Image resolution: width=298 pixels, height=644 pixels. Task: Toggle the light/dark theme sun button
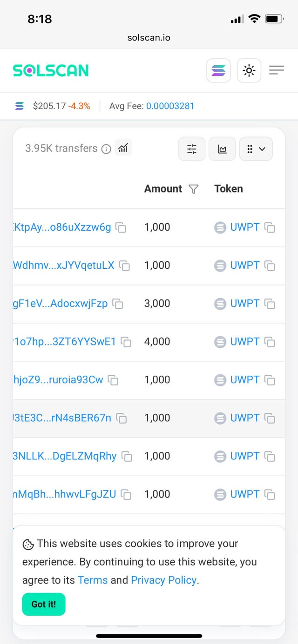click(x=249, y=71)
